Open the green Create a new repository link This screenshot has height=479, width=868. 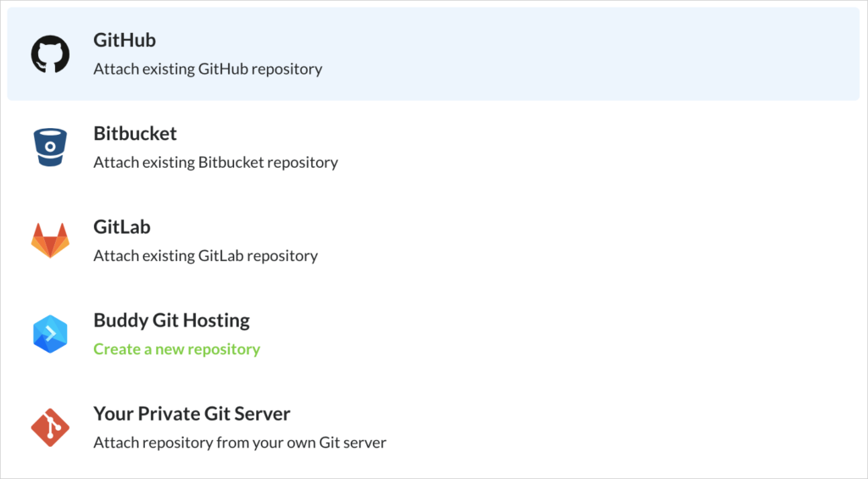coord(176,349)
